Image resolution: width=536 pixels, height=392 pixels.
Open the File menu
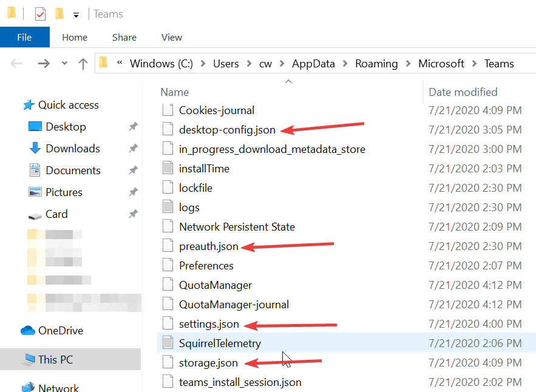24,37
